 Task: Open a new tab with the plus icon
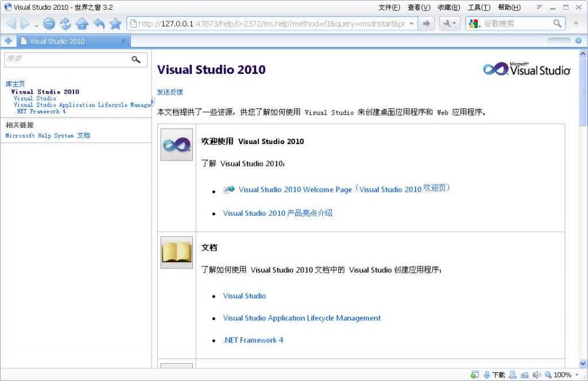[x=8, y=41]
